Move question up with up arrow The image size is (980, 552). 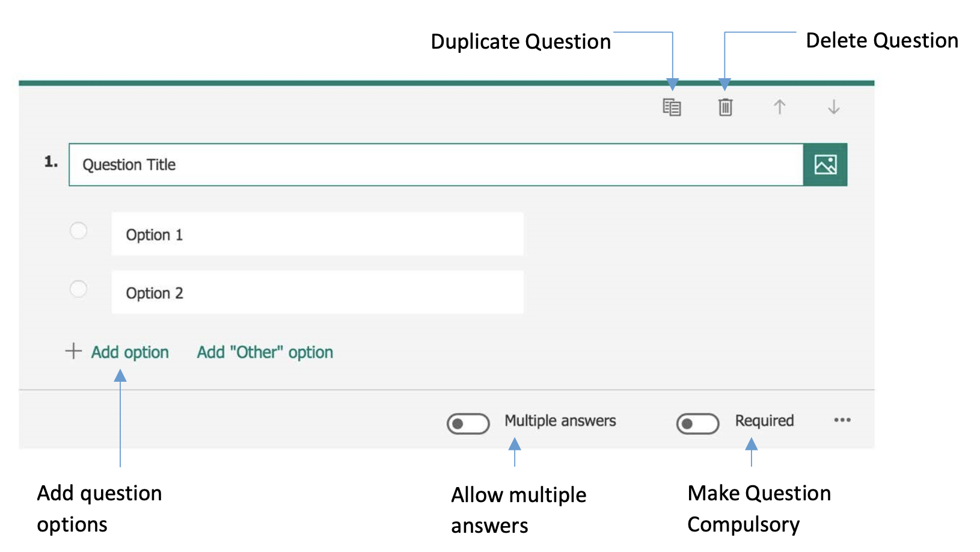click(779, 108)
